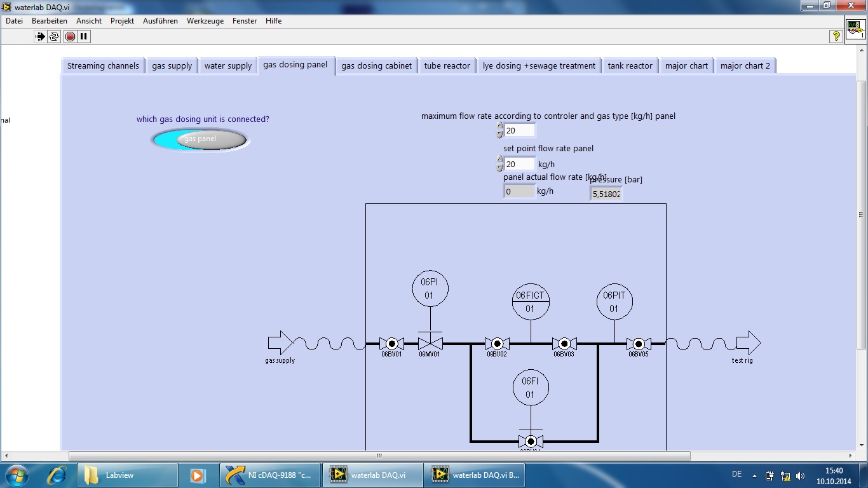Click the Pause toolbar button
868x488 pixels.
(84, 37)
